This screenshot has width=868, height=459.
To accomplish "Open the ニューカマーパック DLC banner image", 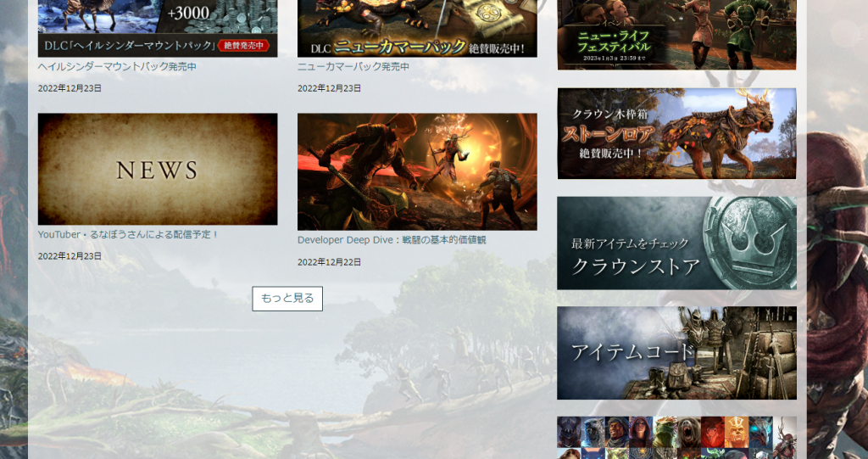I will click(417, 28).
